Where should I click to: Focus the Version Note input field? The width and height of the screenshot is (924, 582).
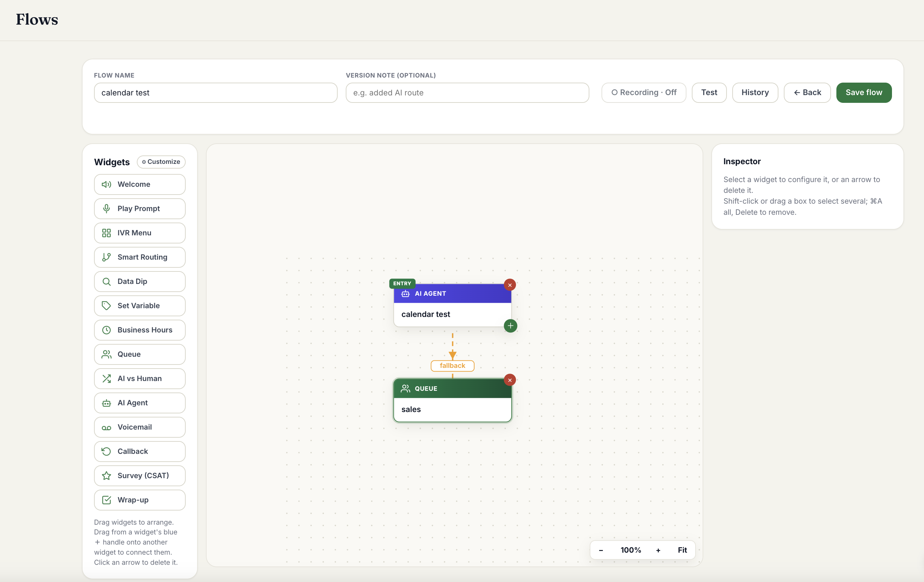click(x=467, y=93)
